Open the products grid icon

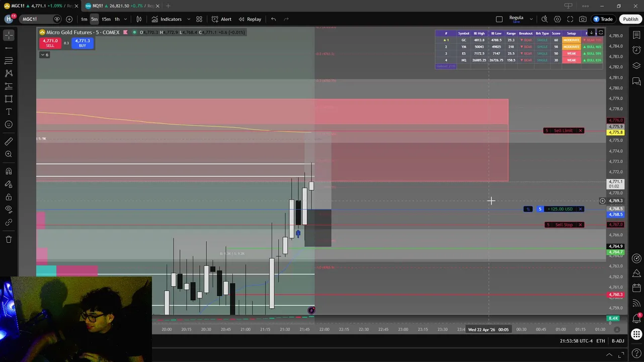click(636, 334)
